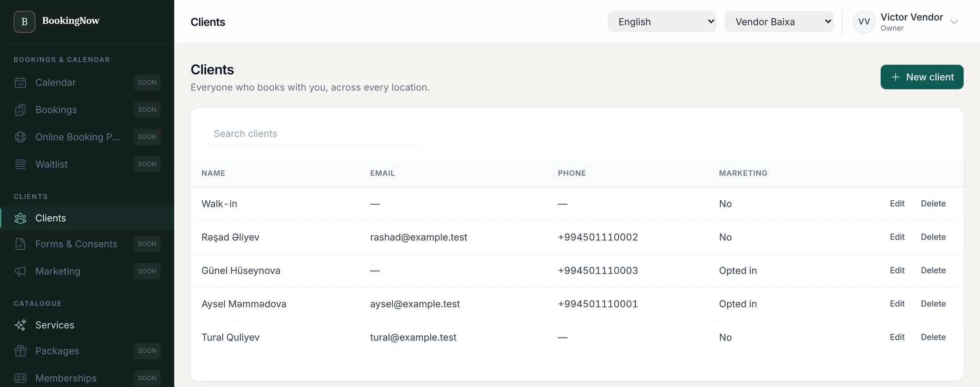
Task: Click the Marketing megaphone icon
Action: click(20, 271)
